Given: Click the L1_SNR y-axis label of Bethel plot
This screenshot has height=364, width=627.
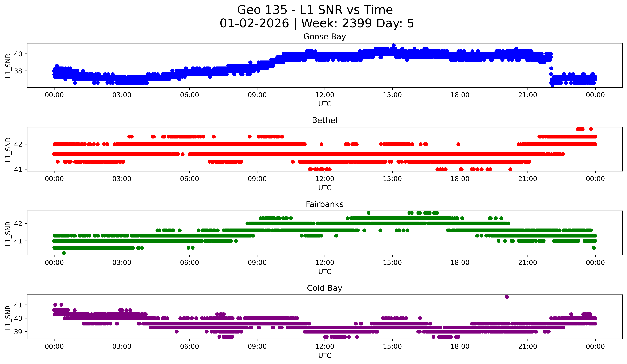Looking at the screenshot, I should (8, 150).
